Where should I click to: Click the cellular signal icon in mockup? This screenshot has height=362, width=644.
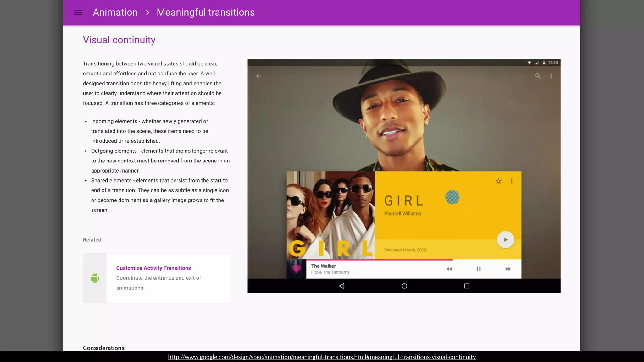coord(537,63)
